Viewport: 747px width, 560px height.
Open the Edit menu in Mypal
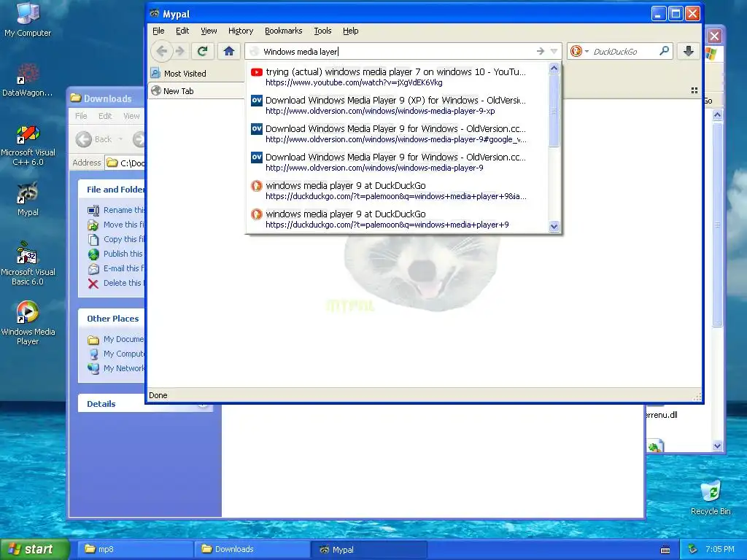tap(182, 31)
